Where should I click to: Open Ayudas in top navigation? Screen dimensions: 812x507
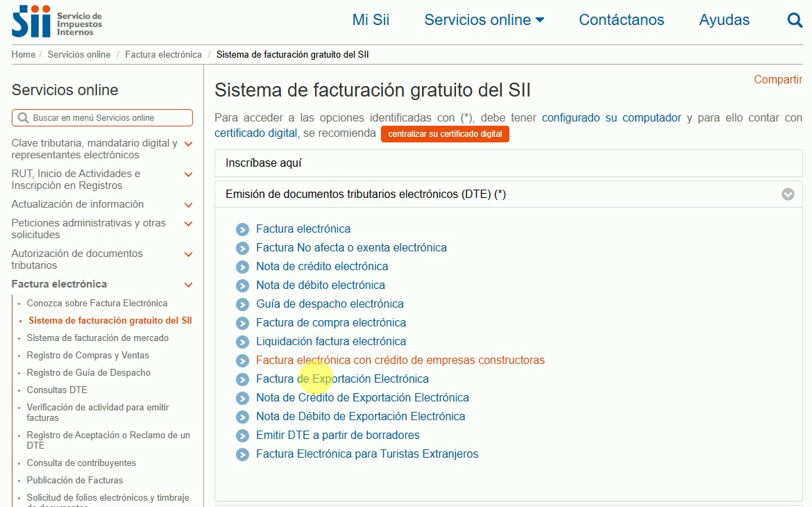click(x=724, y=19)
